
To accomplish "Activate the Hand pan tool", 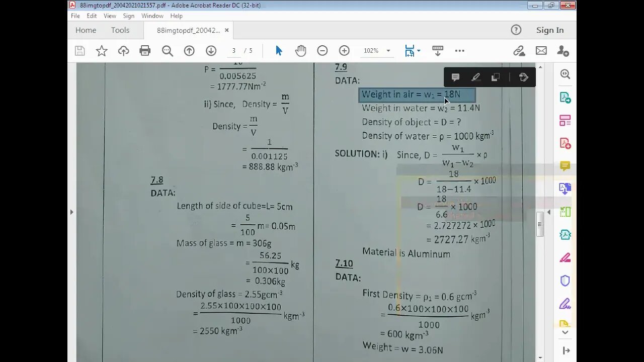I will pos(300,51).
